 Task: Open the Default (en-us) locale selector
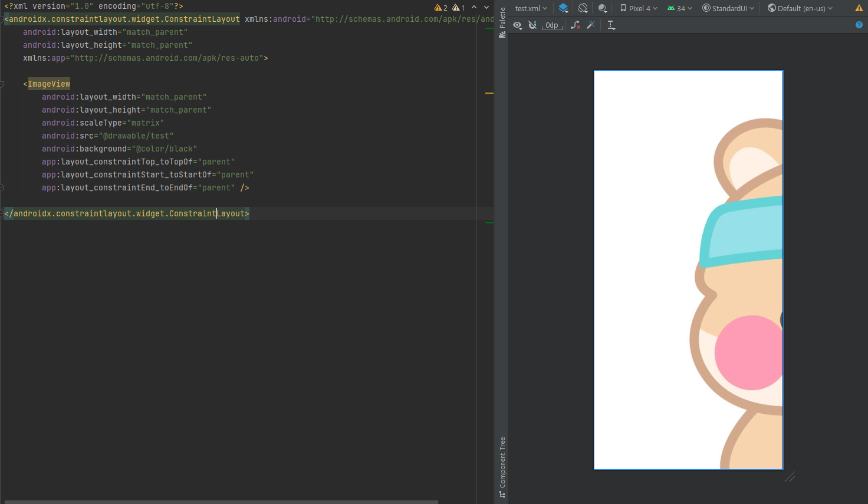coord(800,8)
